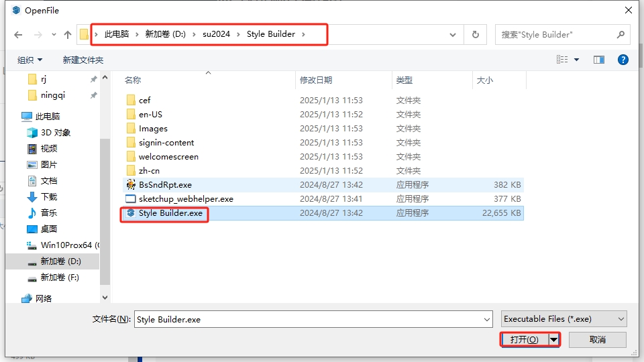
Task: Go up one folder level
Action: 68,35
